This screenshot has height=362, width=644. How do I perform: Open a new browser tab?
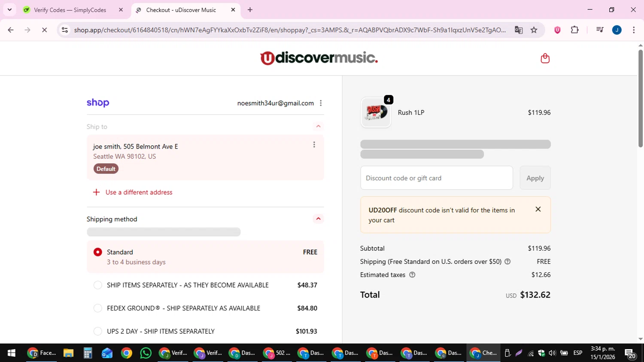click(250, 10)
